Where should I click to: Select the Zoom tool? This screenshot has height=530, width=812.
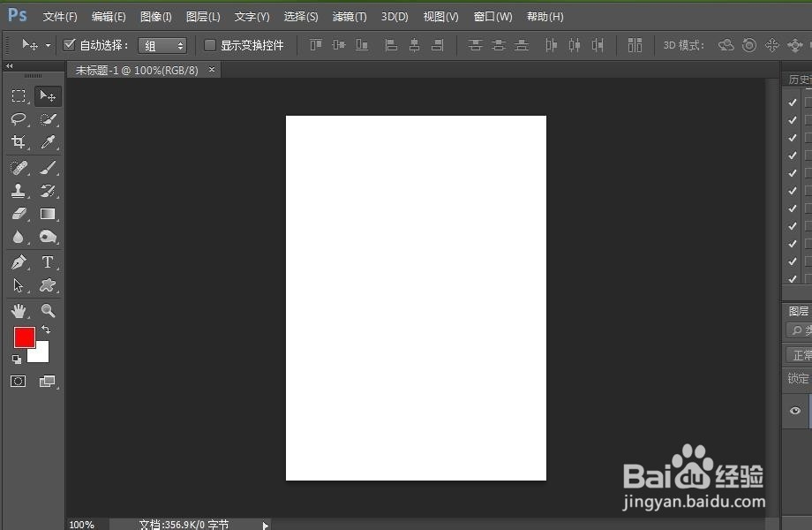(x=48, y=311)
